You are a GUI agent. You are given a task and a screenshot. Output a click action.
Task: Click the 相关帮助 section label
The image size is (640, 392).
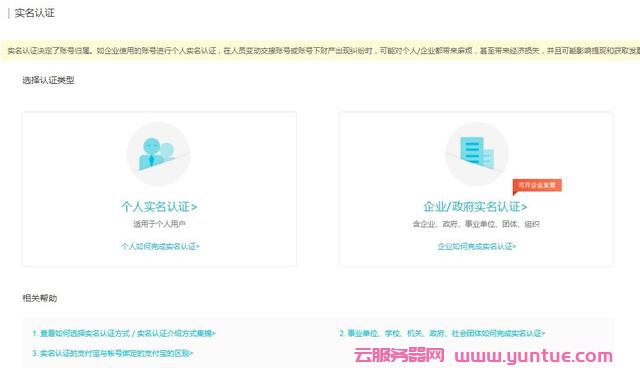pos(40,298)
